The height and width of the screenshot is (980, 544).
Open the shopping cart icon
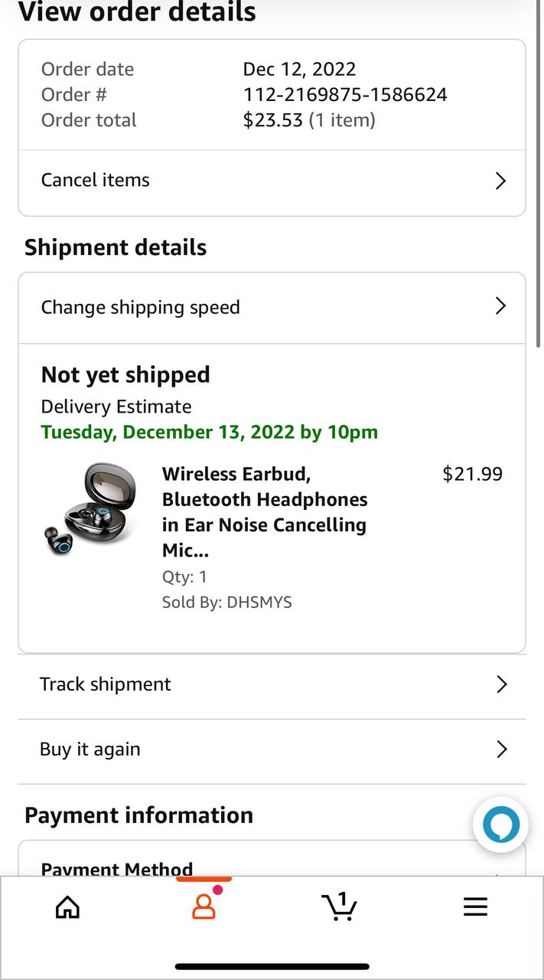tap(339, 906)
